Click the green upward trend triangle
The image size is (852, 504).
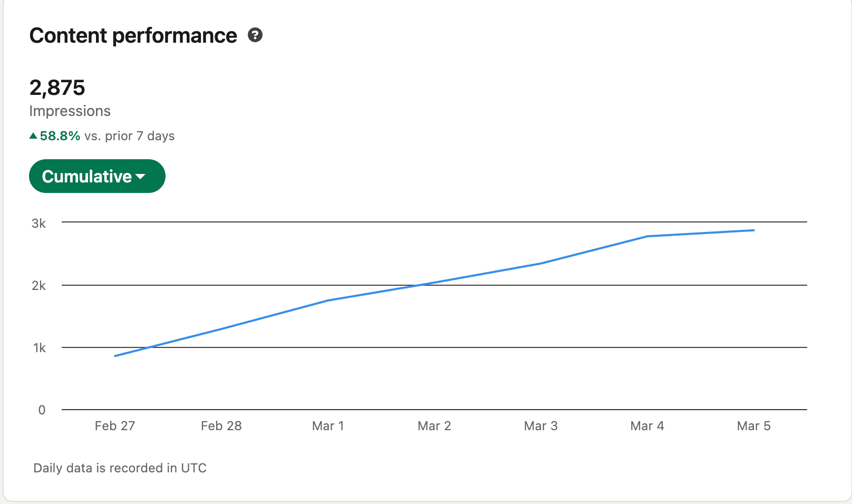(x=33, y=136)
